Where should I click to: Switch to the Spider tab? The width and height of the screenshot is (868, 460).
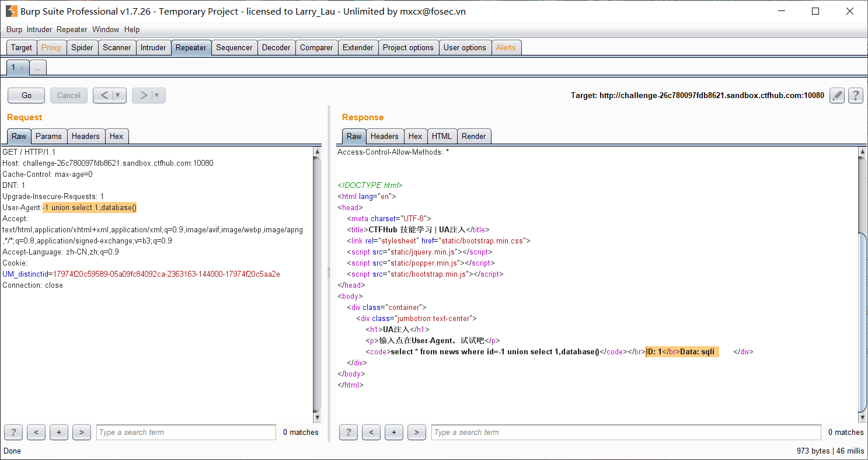(x=82, y=48)
